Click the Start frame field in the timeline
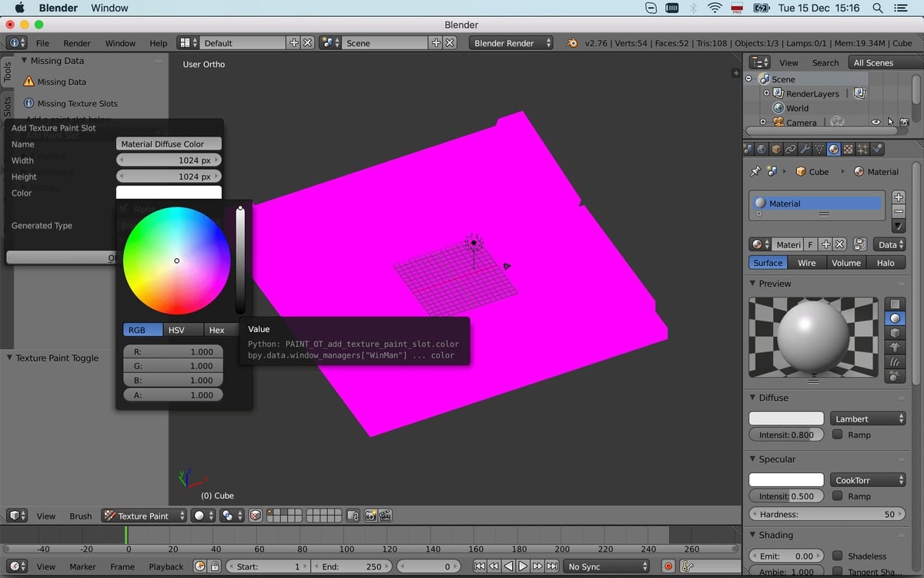Image resolution: width=924 pixels, height=578 pixels. (267, 566)
